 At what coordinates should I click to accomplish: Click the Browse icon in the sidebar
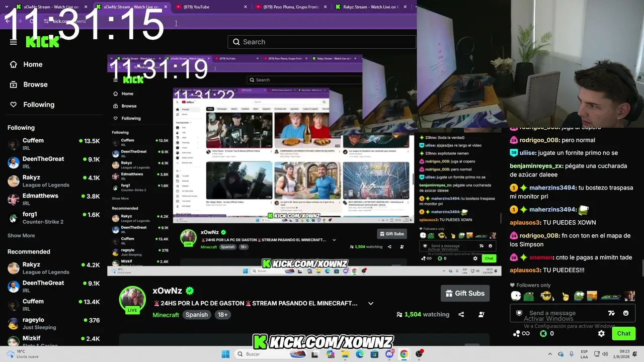tap(14, 84)
